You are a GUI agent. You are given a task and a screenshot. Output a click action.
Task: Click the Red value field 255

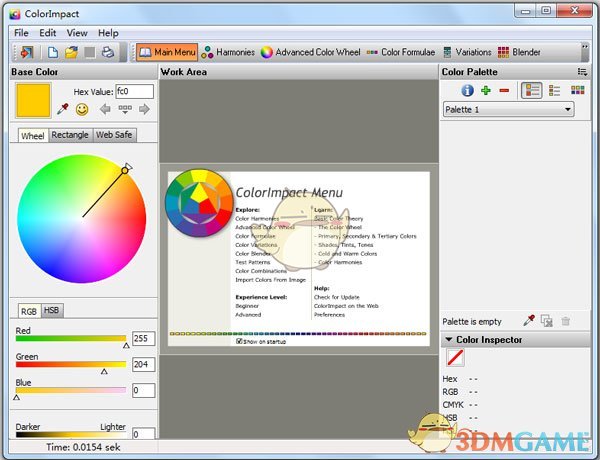coord(143,338)
